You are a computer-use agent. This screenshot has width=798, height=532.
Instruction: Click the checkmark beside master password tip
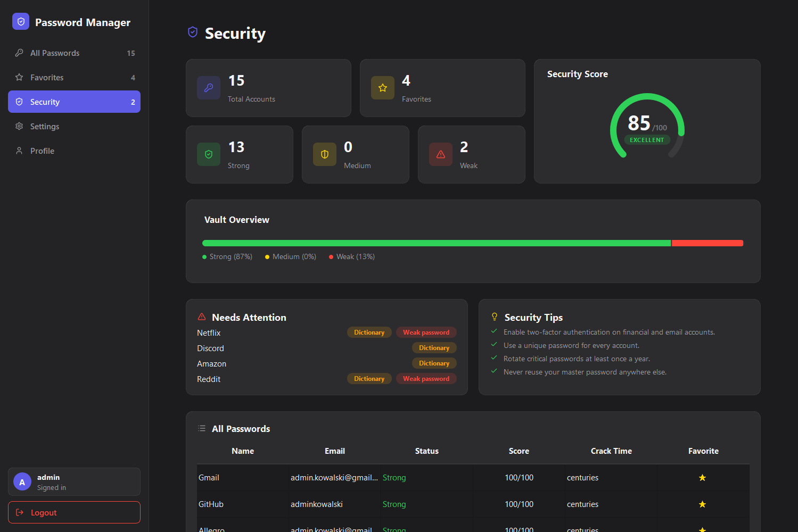click(494, 371)
